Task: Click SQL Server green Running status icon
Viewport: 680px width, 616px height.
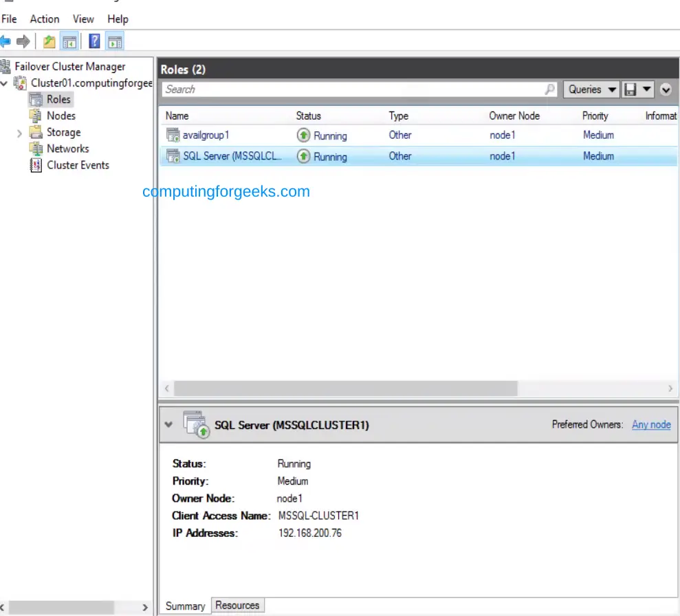Action: 304,156
